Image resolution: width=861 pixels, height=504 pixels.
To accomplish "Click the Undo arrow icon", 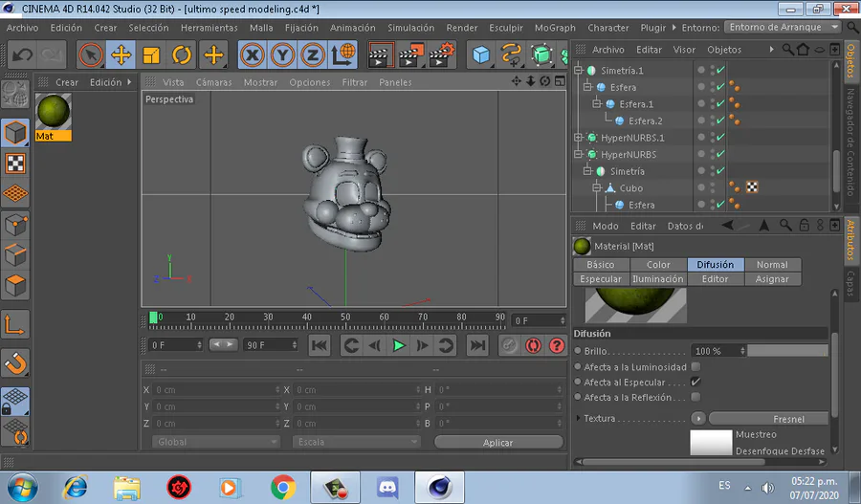I will pyautogui.click(x=22, y=55).
